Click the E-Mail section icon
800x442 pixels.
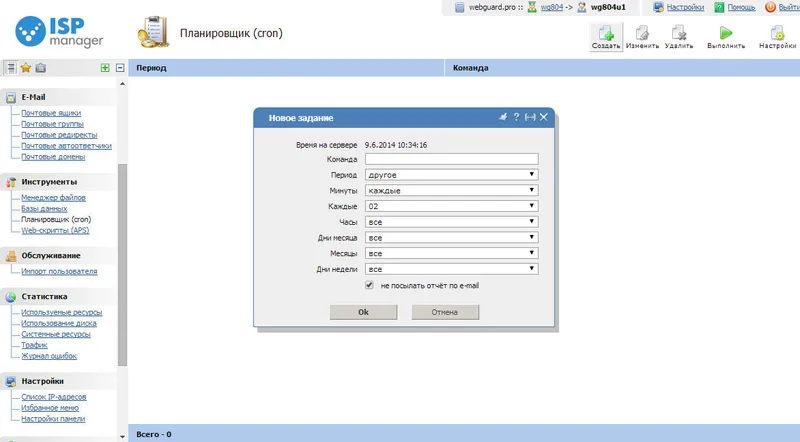(11, 97)
